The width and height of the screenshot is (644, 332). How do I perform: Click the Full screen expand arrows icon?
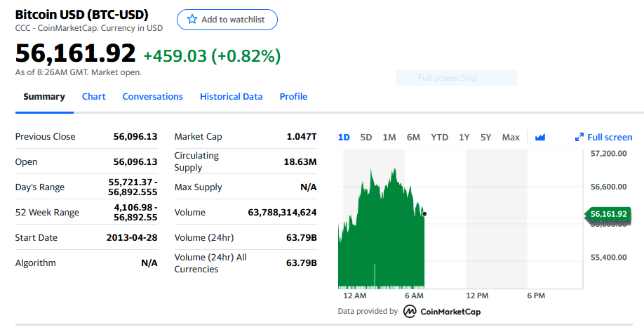pos(579,138)
